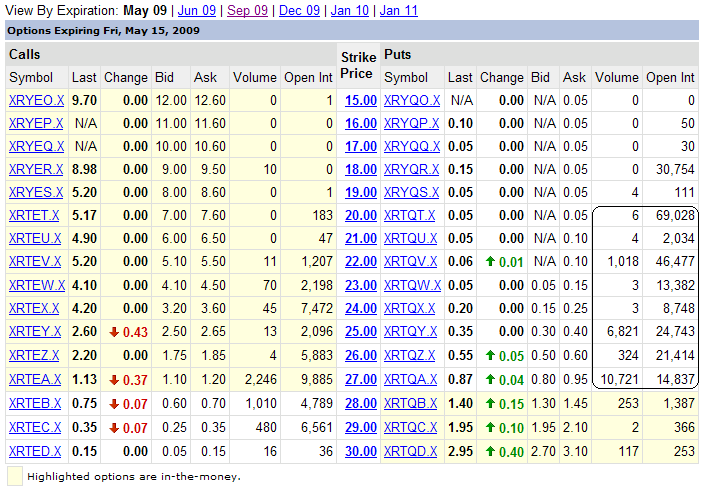The image size is (705, 486).
Task: Click call symbol XRTEA.X
Action: [x=35, y=379]
